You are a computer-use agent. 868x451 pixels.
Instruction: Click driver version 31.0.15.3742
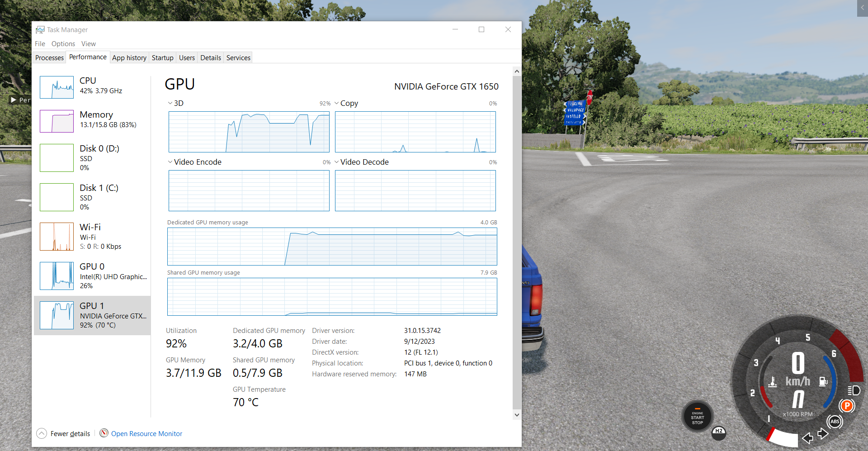coord(422,331)
